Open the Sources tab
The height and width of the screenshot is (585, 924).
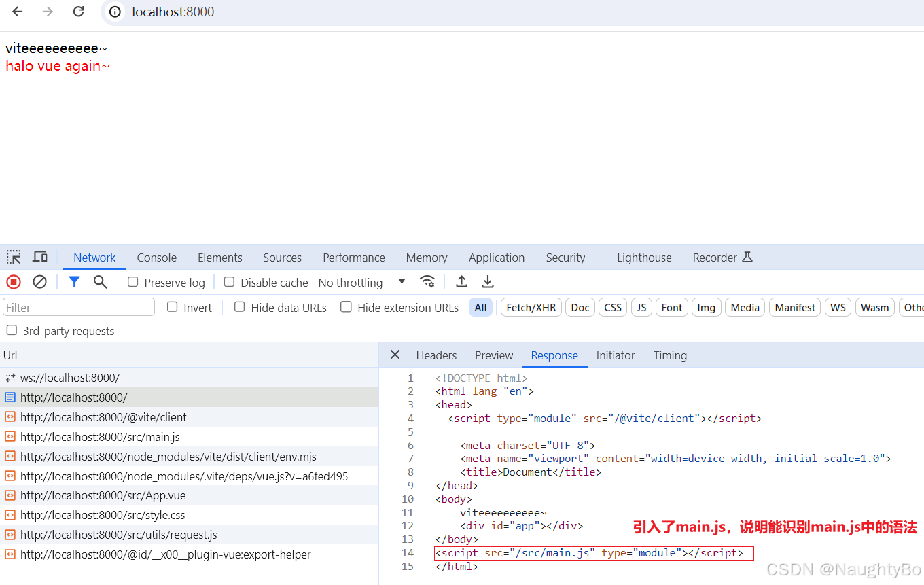282,258
